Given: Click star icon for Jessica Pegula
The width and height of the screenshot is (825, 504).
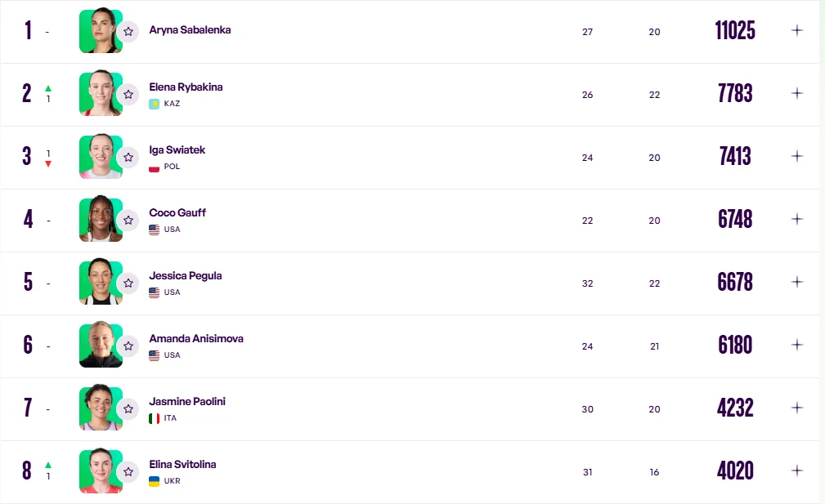Looking at the screenshot, I should pos(128,283).
